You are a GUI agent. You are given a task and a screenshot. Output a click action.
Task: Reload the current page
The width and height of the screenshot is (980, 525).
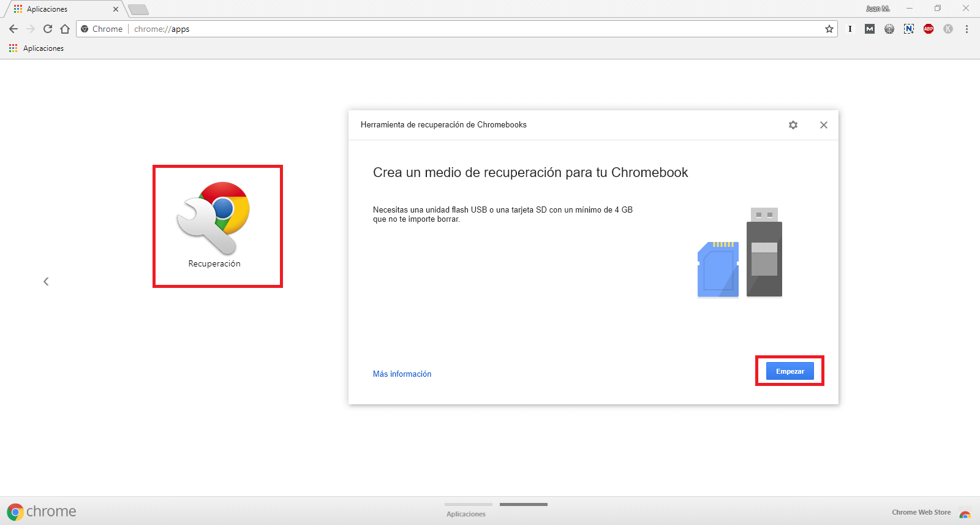tap(48, 29)
